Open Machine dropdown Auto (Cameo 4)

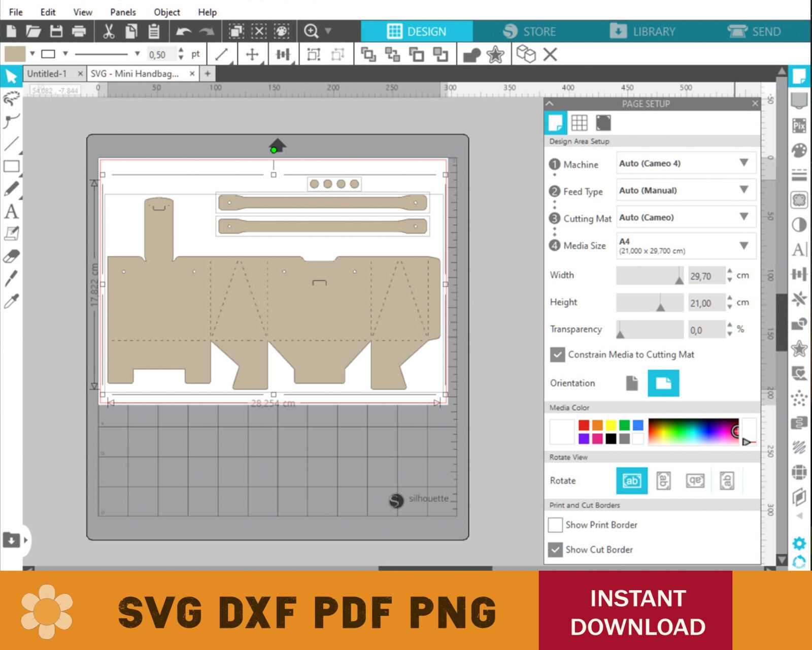click(x=686, y=164)
